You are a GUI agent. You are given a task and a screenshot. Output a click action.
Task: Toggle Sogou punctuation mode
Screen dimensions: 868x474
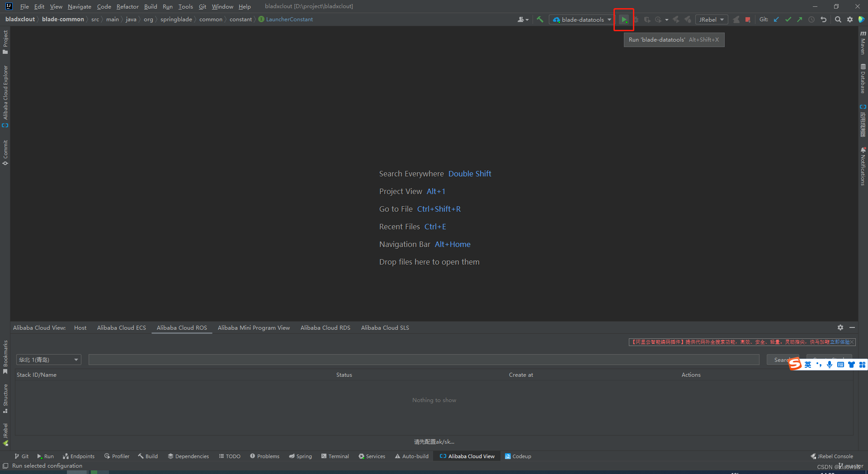click(819, 365)
